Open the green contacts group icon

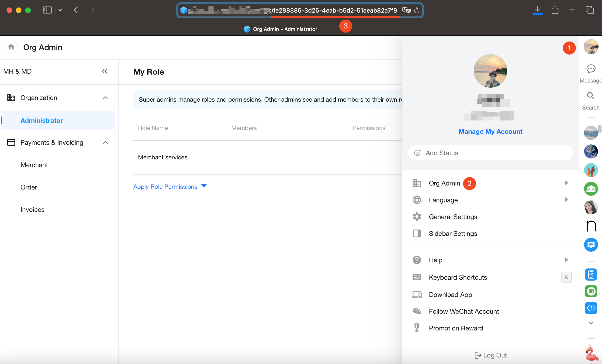[x=591, y=189]
